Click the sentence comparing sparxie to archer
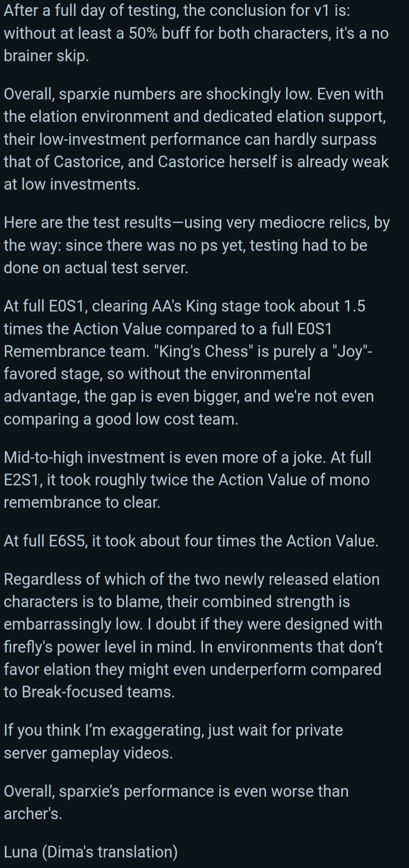This screenshot has height=868, width=409. (176, 802)
